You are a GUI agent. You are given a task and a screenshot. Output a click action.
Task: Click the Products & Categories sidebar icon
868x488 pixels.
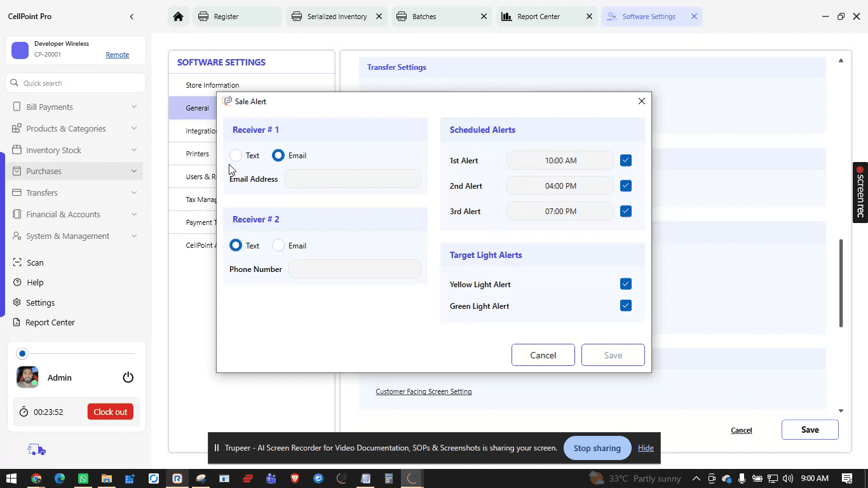pyautogui.click(x=17, y=128)
